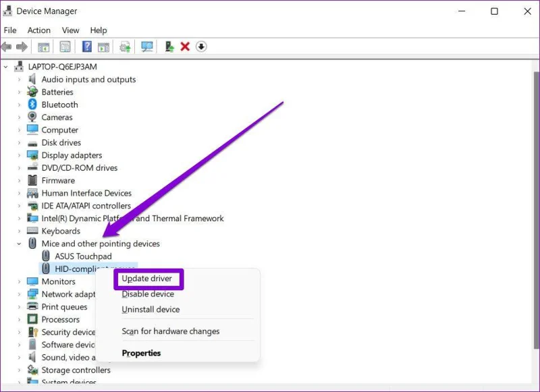Choose Update driver in context menu
540x392 pixels.
pos(146,279)
